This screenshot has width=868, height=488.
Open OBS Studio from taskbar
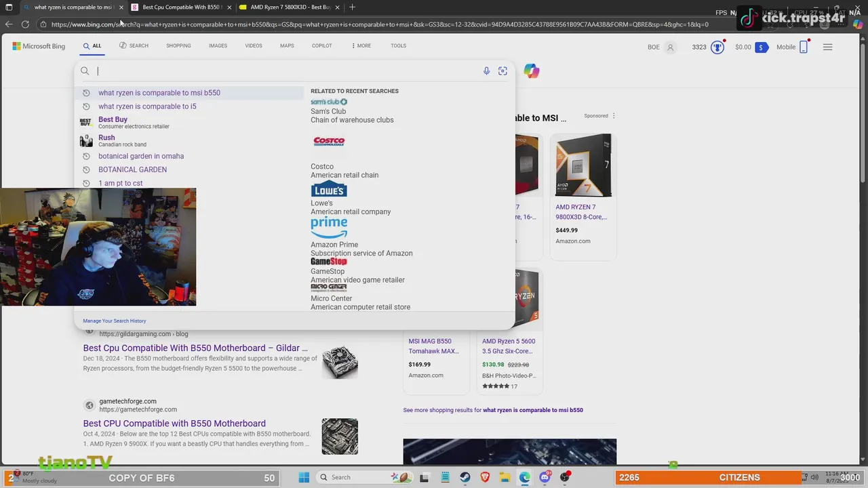[565, 477]
